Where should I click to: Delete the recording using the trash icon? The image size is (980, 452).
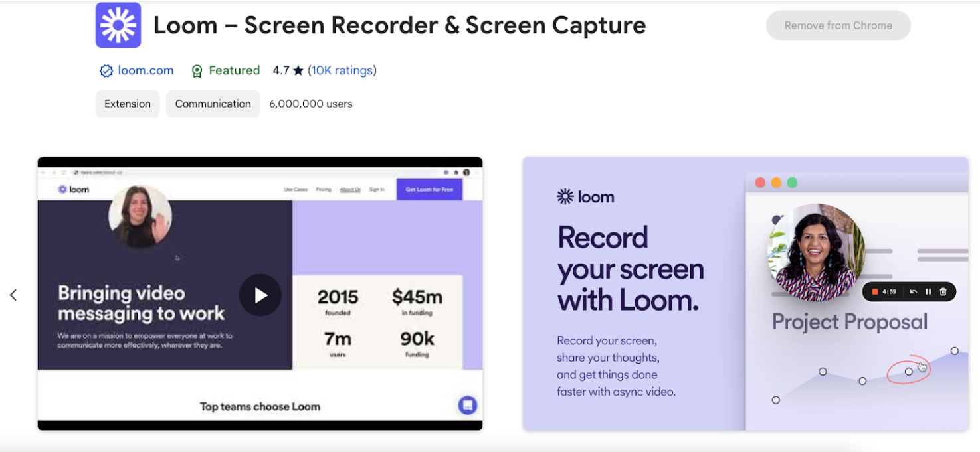point(943,291)
